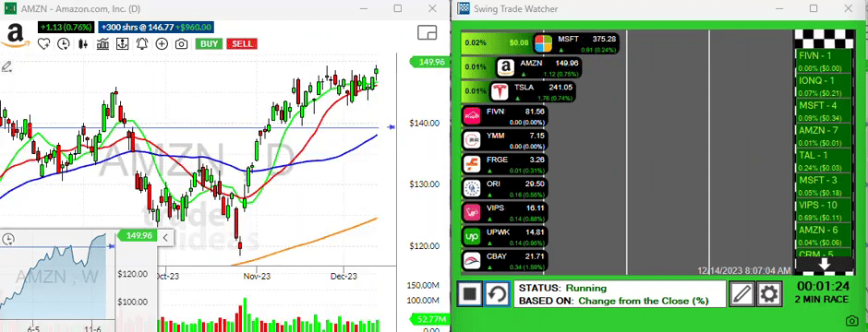The width and height of the screenshot is (868, 332).
Task: Open race settings with the gear icon
Action: [x=769, y=294]
